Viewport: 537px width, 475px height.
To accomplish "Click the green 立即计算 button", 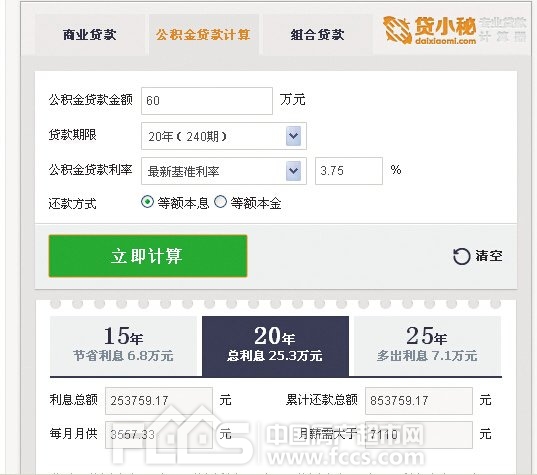I will coord(148,256).
